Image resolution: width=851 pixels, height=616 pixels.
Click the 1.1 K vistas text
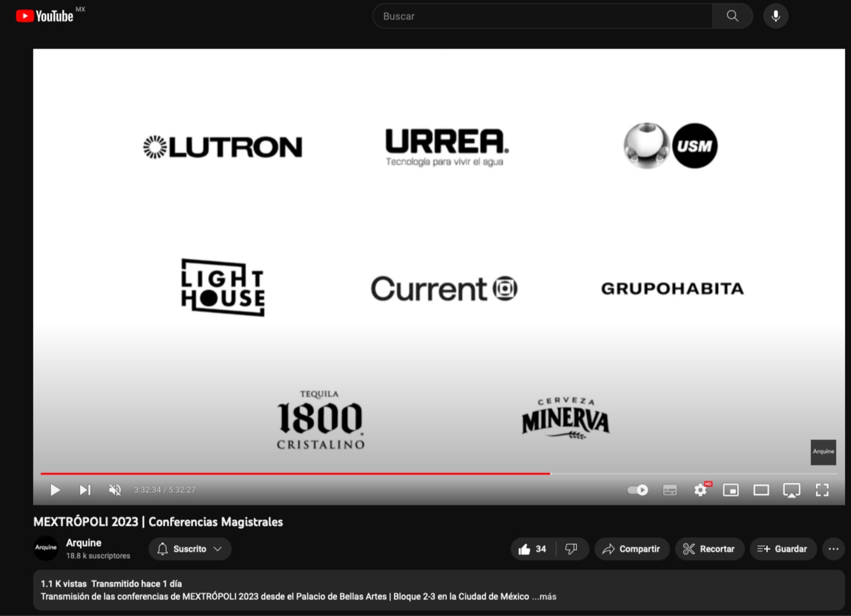pos(64,584)
